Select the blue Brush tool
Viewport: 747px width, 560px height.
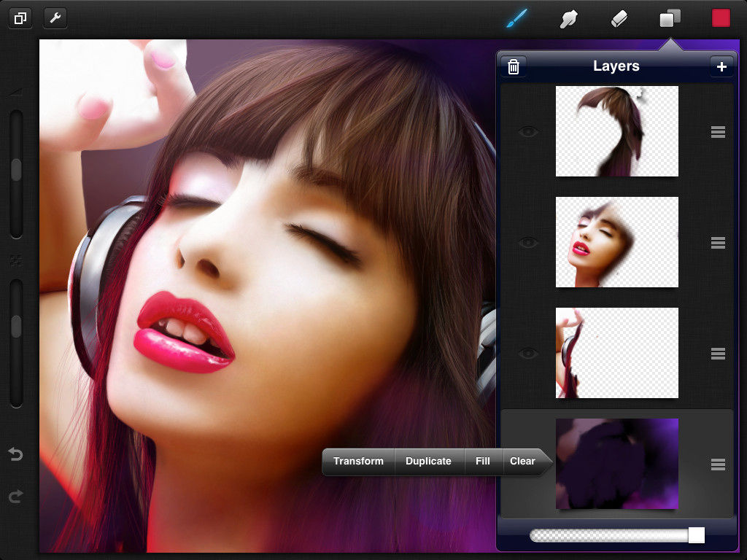(517, 18)
